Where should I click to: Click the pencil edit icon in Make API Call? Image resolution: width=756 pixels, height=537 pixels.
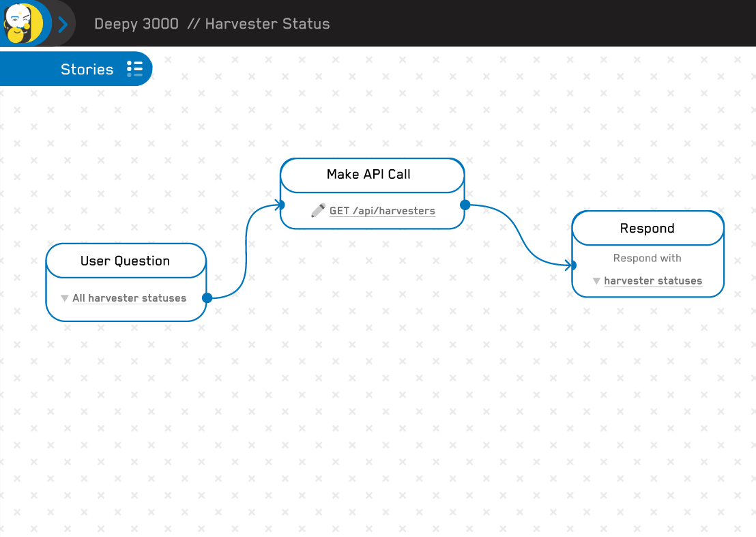[317, 210]
